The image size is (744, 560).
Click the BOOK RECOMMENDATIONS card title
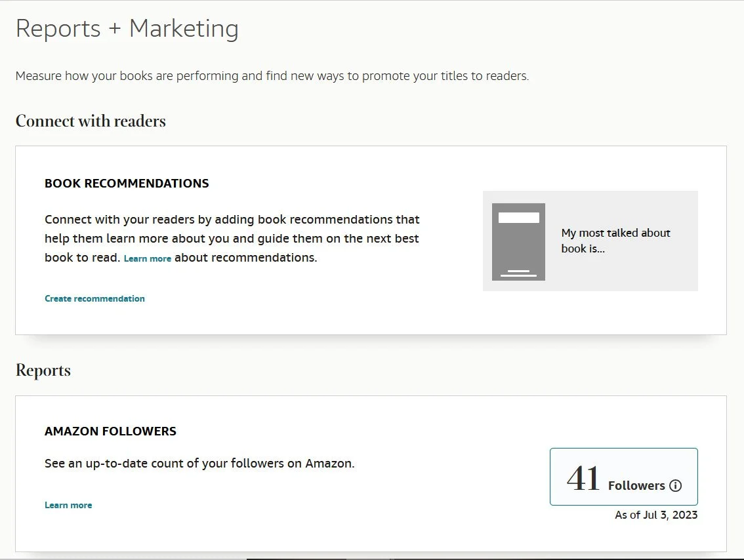(127, 184)
